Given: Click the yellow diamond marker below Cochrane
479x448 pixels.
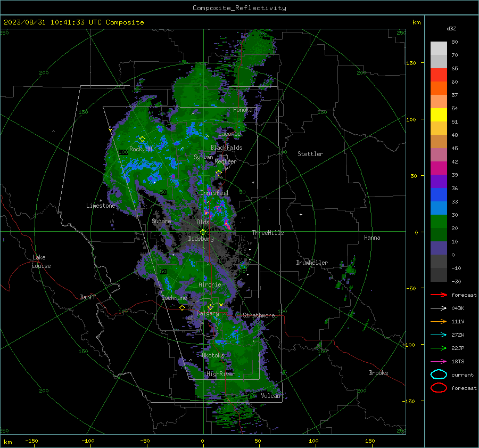Looking at the screenshot, I should [183, 308].
